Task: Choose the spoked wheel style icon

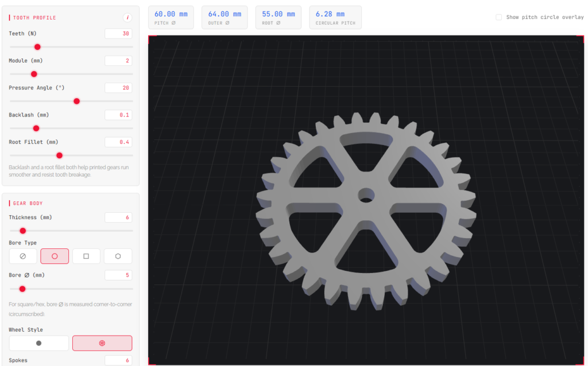Action: pos(102,343)
